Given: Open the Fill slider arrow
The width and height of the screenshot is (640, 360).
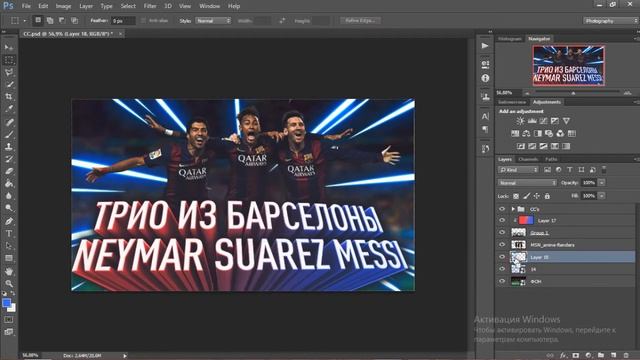Looking at the screenshot, I should click(x=602, y=196).
